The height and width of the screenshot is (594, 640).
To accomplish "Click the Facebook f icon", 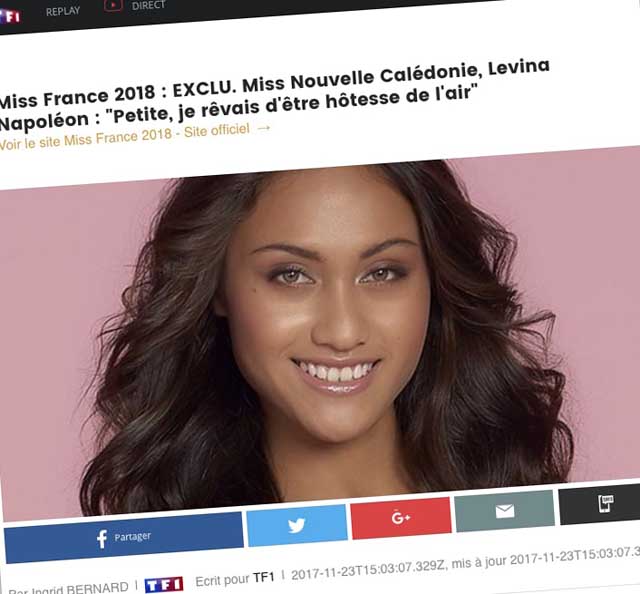I will tap(102, 539).
